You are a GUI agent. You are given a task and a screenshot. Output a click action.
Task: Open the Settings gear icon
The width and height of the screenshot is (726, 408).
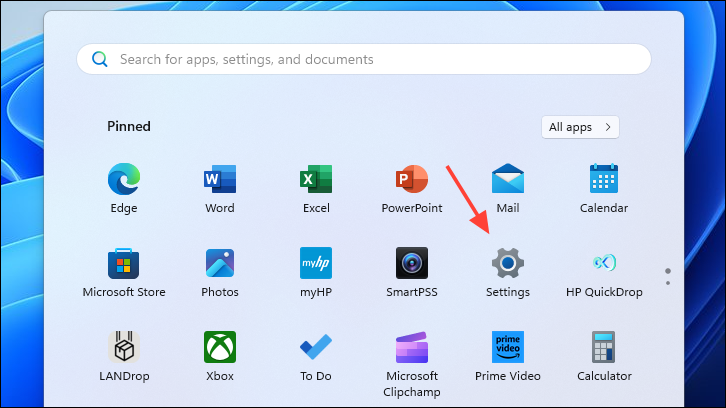point(508,263)
